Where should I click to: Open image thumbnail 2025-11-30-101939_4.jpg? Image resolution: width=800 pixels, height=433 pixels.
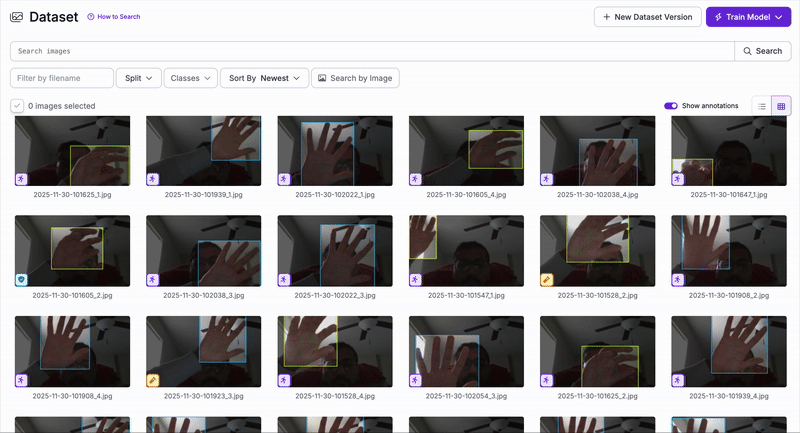(x=729, y=351)
